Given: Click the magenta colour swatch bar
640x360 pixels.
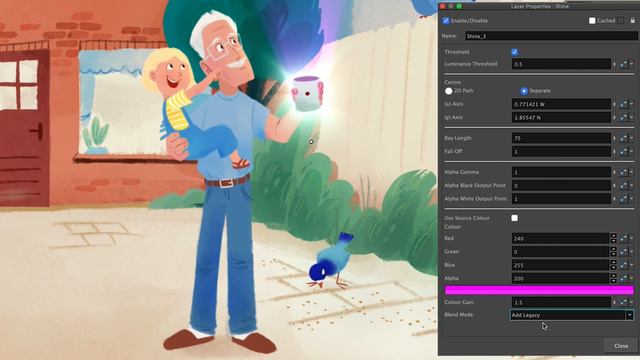Looking at the screenshot, I should click(x=539, y=290).
